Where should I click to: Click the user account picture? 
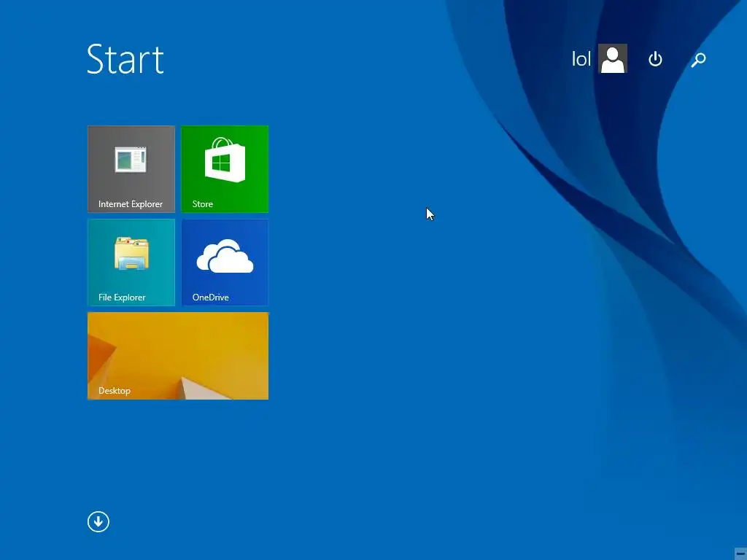(x=613, y=58)
